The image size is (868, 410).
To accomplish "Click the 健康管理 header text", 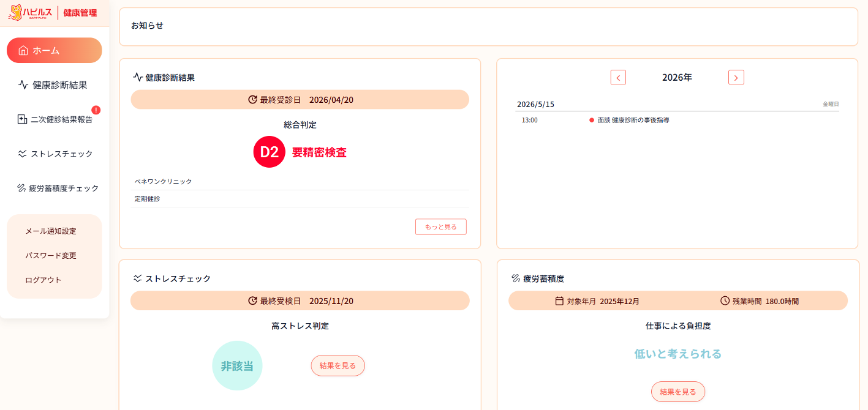I will [x=80, y=12].
